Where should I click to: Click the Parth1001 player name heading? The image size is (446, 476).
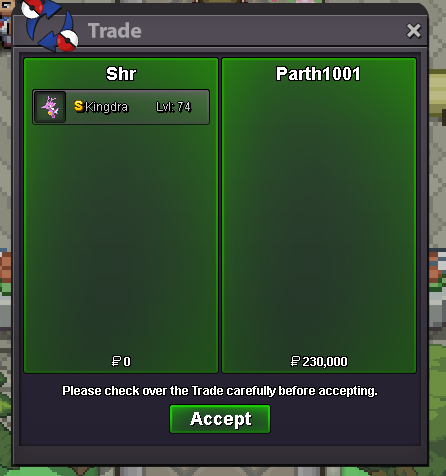(318, 74)
